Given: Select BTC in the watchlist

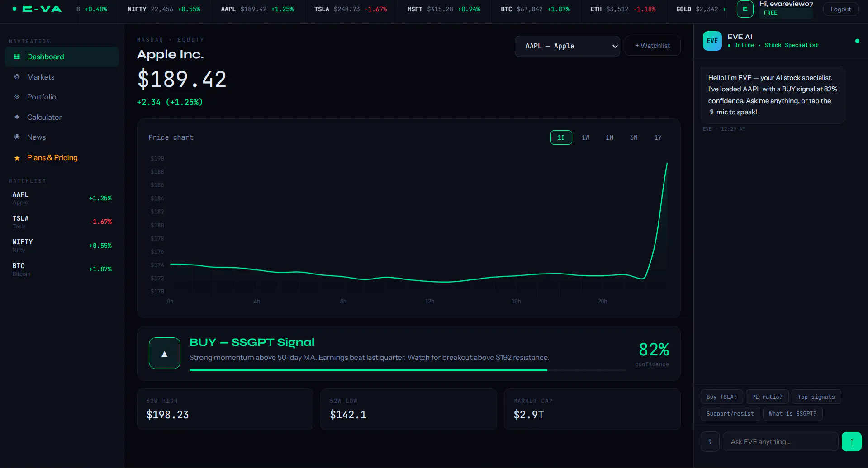Looking at the screenshot, I should [62, 269].
